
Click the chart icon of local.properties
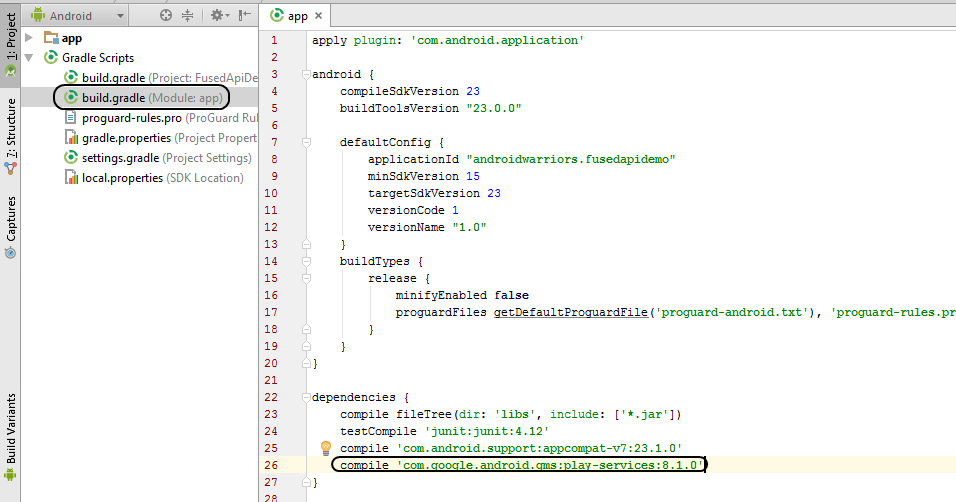pos(71,177)
